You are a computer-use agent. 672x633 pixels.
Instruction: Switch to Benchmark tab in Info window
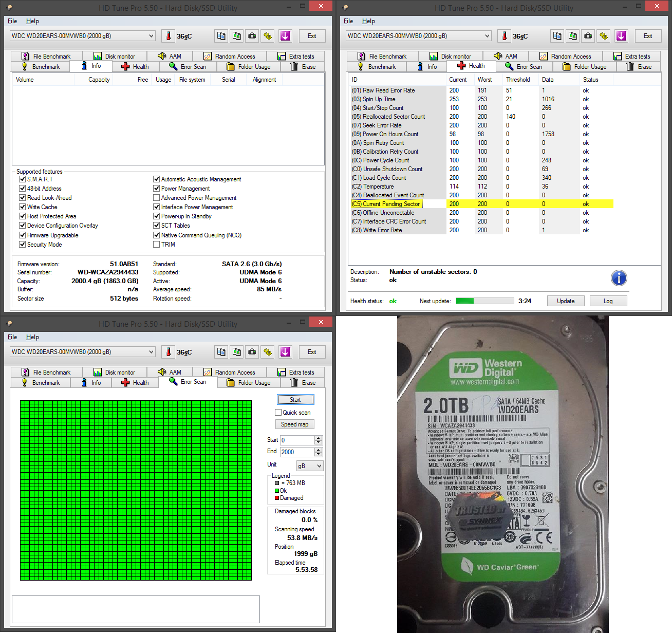(41, 67)
